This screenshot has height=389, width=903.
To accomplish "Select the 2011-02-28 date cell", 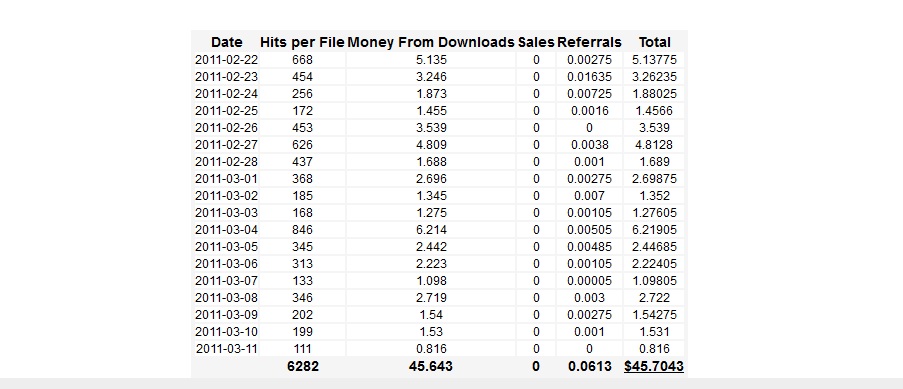I will tap(226, 162).
